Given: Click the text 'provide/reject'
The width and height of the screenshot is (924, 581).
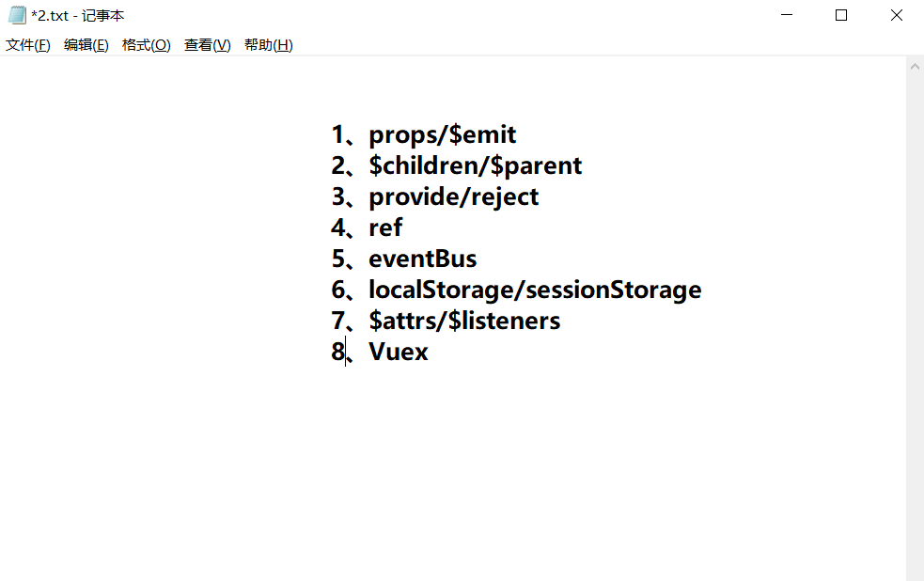Looking at the screenshot, I should (x=454, y=196).
